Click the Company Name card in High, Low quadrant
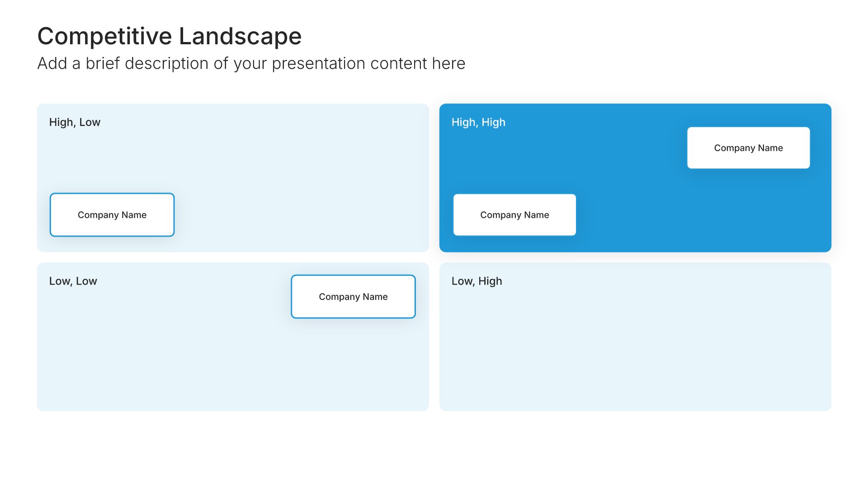Screen dimensions: 868x488 coord(112,215)
